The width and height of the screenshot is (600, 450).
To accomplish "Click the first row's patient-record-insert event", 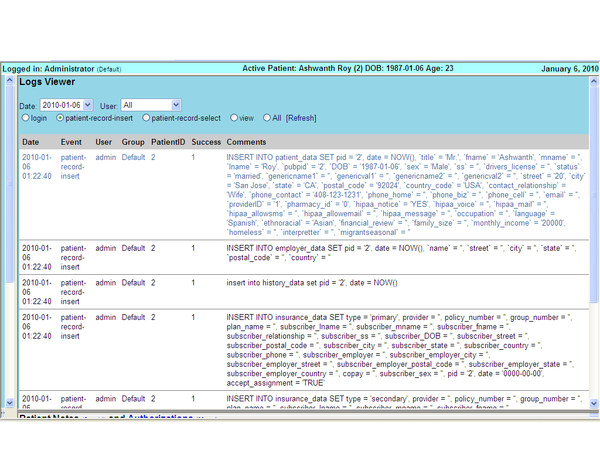I will click(73, 168).
